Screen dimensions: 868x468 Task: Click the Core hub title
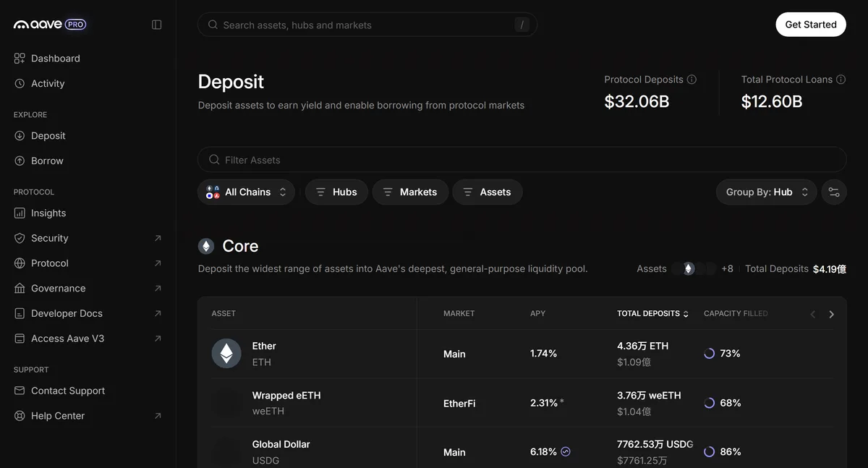tap(240, 247)
